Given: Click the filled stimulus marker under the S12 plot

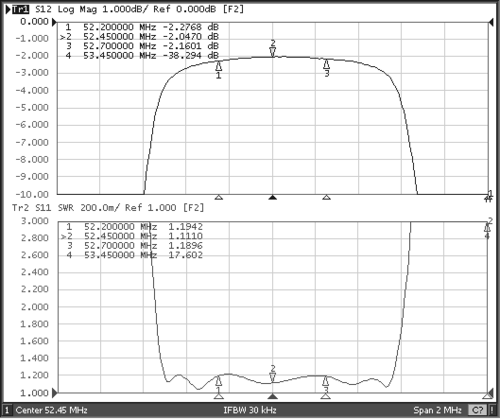Looking at the screenshot, I should click(x=273, y=197).
